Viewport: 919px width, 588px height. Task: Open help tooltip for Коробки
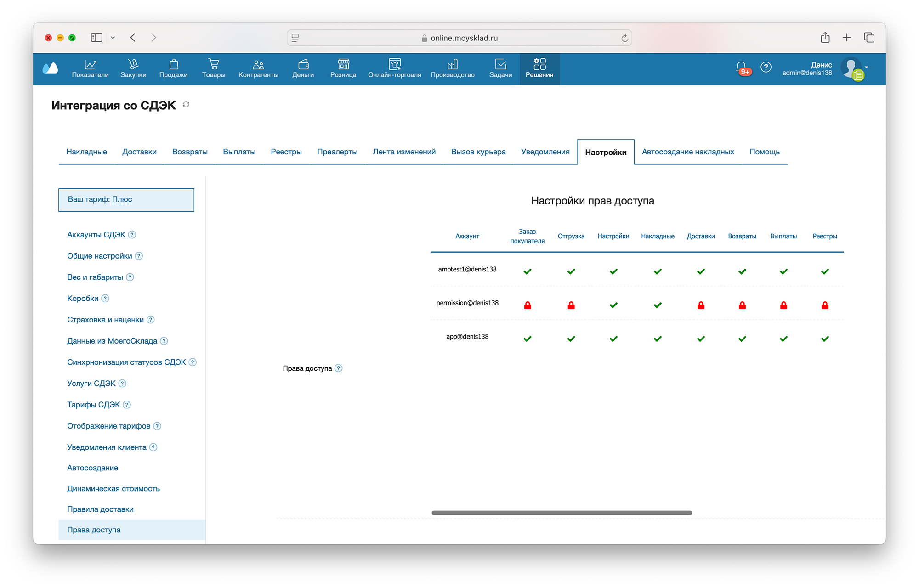[x=105, y=299]
